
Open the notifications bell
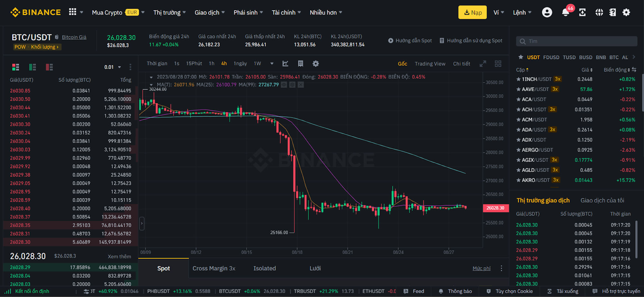[565, 12]
